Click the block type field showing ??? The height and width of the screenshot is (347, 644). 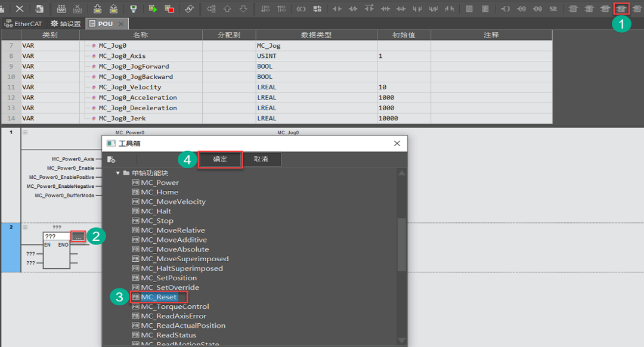57,237
